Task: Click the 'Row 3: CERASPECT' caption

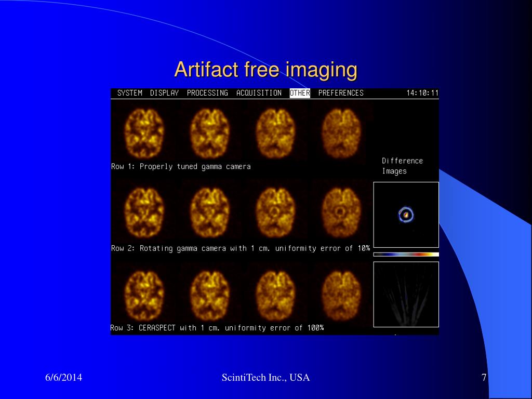Action: (x=217, y=328)
